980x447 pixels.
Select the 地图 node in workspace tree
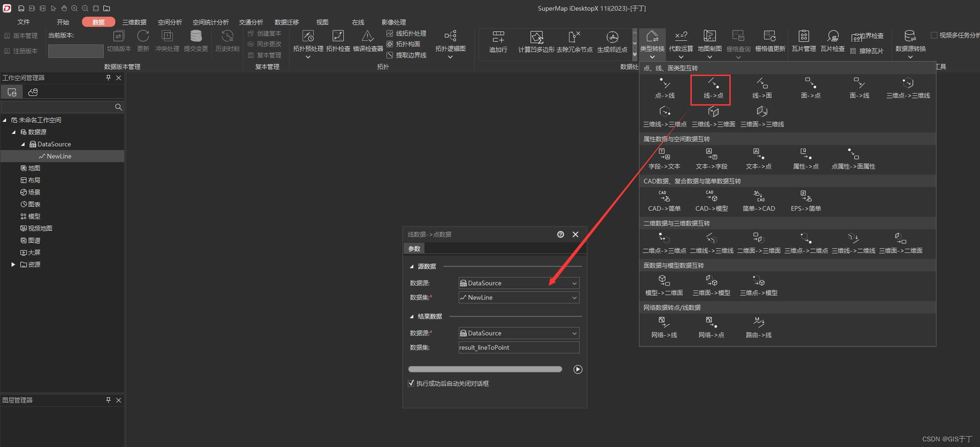point(31,168)
